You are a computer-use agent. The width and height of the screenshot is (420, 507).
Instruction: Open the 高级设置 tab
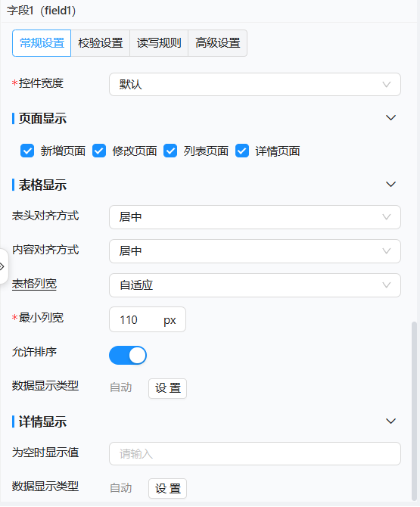pos(218,43)
